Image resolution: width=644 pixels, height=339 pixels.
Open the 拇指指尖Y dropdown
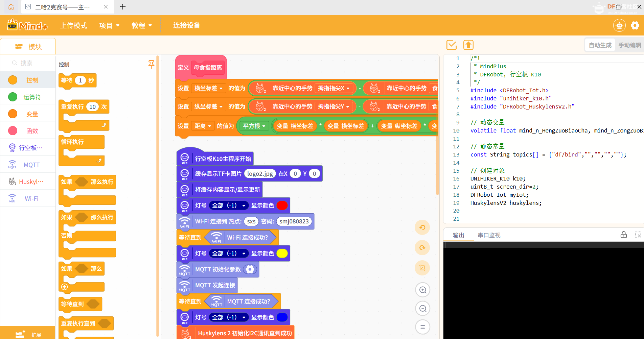pyautogui.click(x=334, y=106)
